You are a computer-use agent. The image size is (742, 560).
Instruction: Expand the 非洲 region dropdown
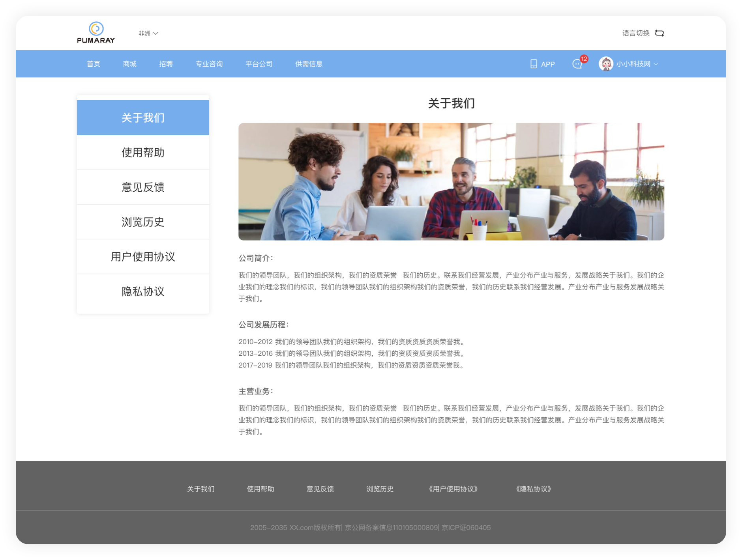[x=148, y=34]
